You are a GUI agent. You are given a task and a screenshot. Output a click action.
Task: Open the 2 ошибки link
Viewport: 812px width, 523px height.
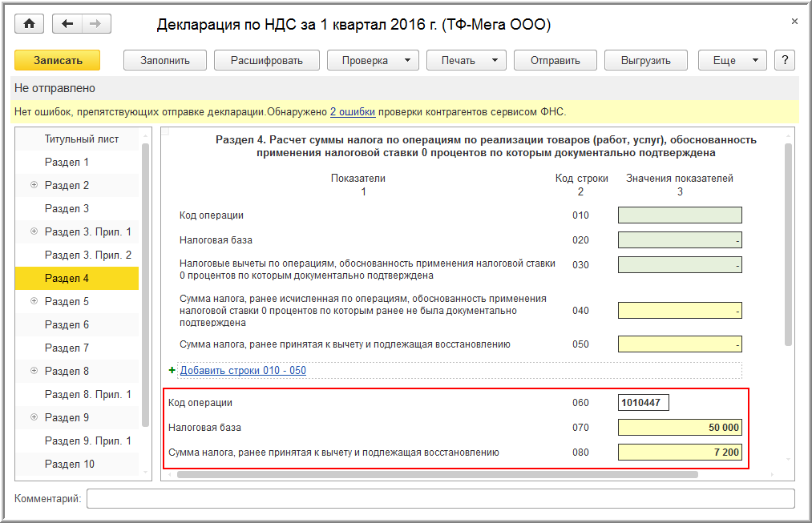pyautogui.click(x=353, y=112)
